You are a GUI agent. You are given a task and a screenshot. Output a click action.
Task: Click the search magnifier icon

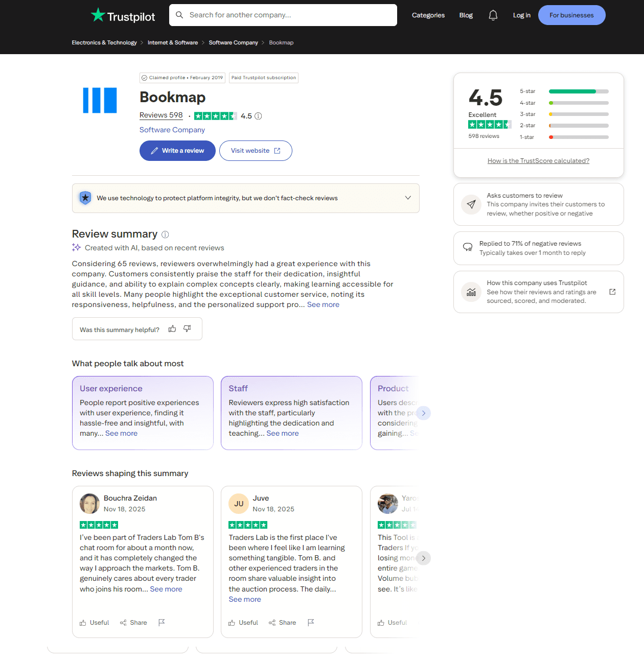click(179, 15)
